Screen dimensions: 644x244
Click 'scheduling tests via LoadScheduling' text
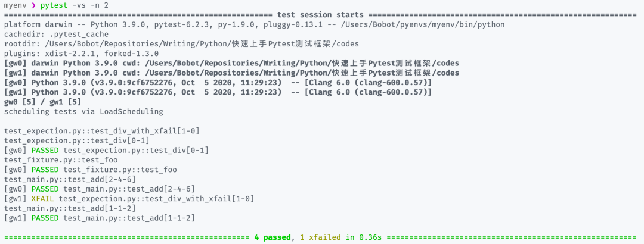click(x=83, y=111)
